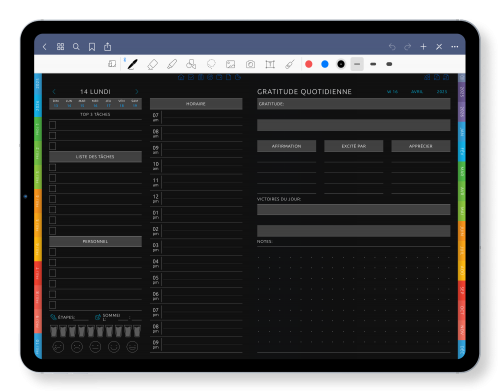Tick first checkbox under Personnel

pyautogui.click(x=53, y=252)
